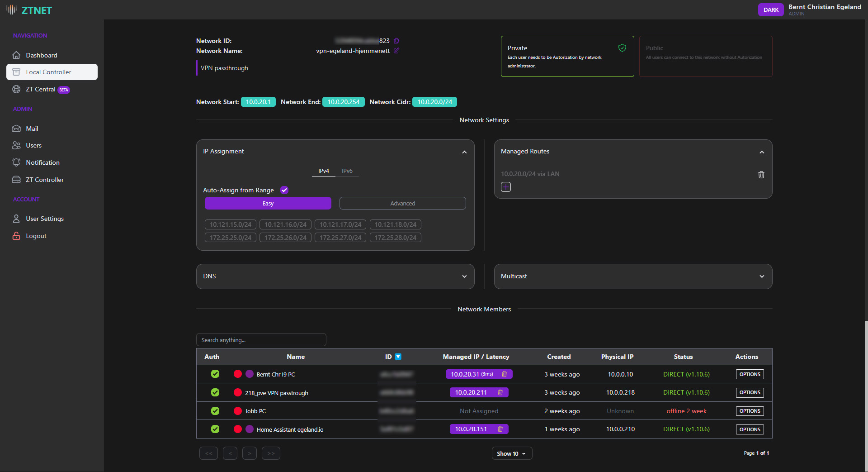Open the Notification bell in the sidebar
This screenshot has height=472, width=868.
click(x=42, y=162)
